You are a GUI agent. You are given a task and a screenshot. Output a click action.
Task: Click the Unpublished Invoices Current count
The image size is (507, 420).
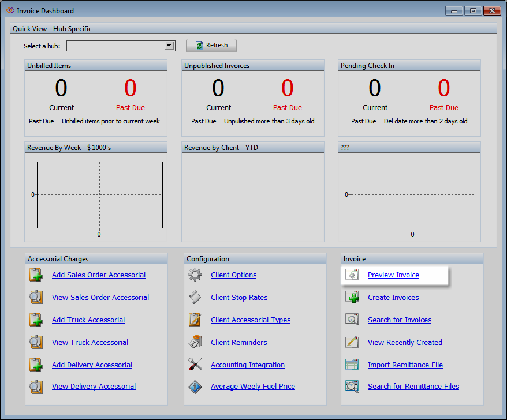(218, 88)
